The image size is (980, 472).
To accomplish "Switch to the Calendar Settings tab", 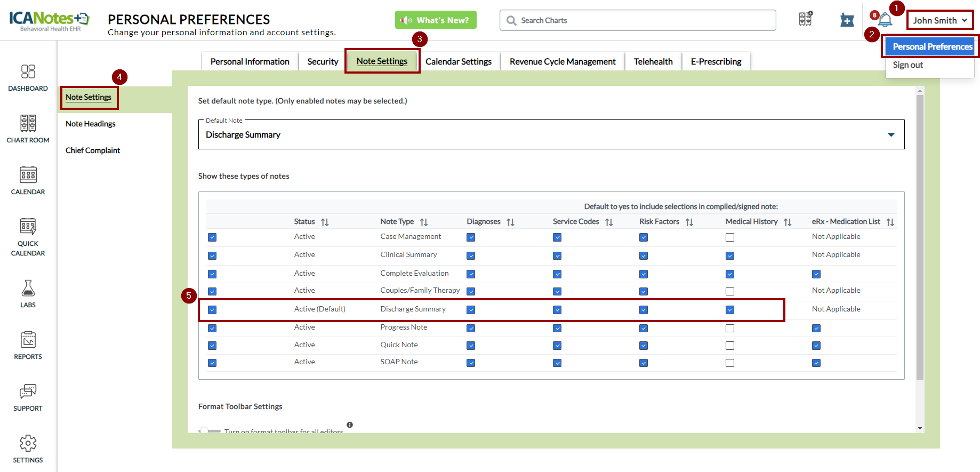I will (458, 61).
